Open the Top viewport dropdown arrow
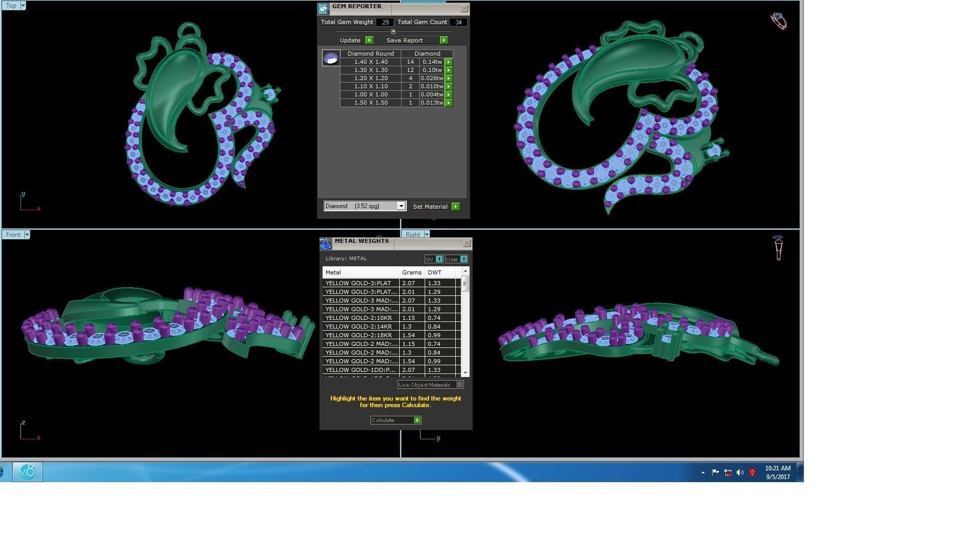 tap(23, 6)
